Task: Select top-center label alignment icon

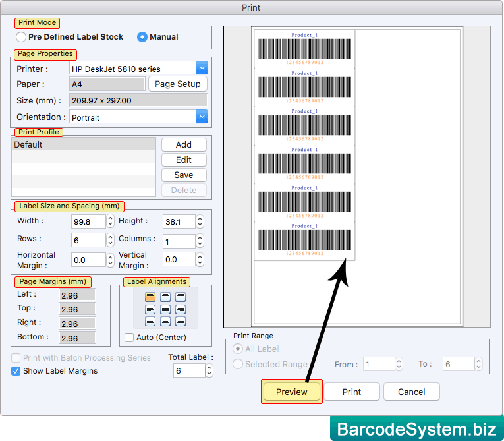Action: pos(165,297)
